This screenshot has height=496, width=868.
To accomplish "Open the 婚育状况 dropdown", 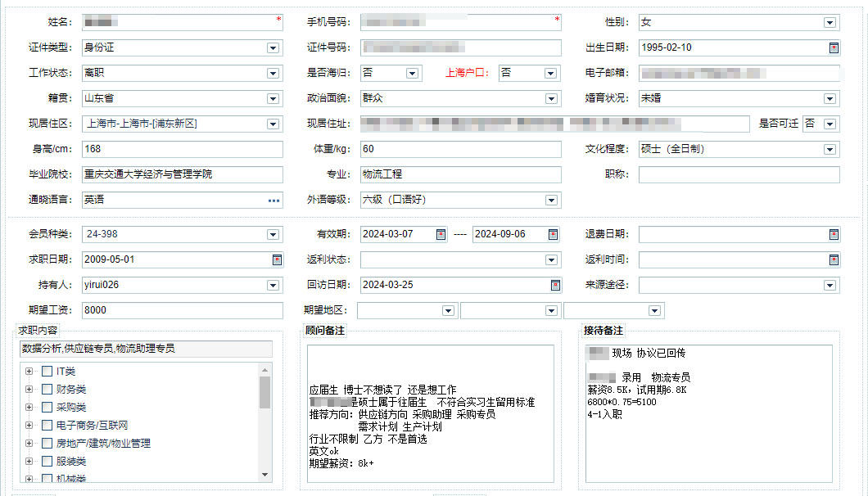I will 830,99.
